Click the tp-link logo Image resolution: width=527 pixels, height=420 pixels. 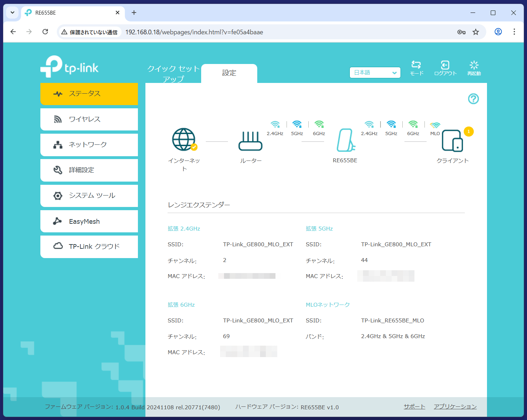point(69,66)
